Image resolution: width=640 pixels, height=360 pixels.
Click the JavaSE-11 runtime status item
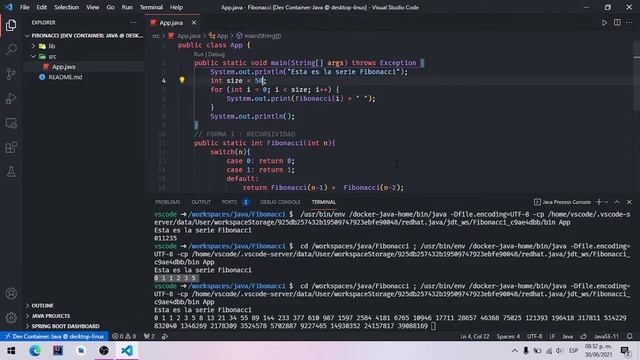click(607, 336)
